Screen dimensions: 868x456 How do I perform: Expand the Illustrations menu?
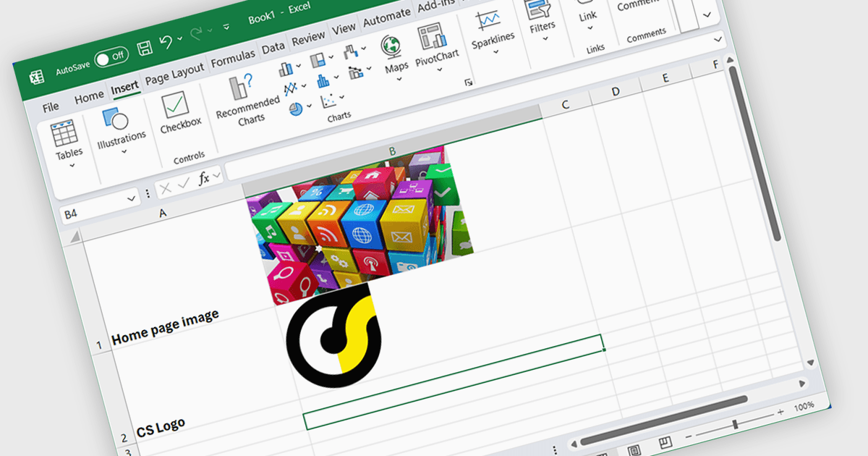[121, 130]
